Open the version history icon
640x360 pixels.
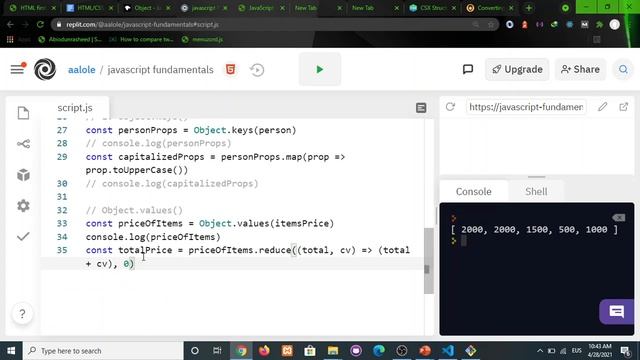(x=257, y=70)
